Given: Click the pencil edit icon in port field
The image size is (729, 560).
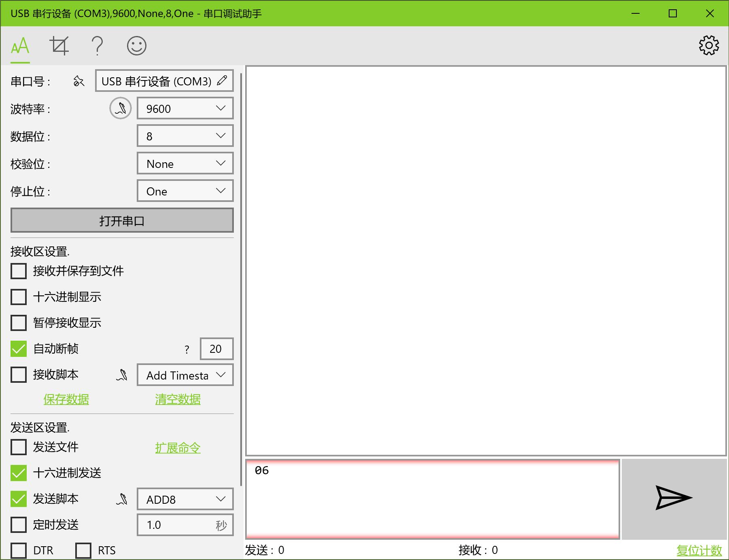Looking at the screenshot, I should [x=222, y=81].
